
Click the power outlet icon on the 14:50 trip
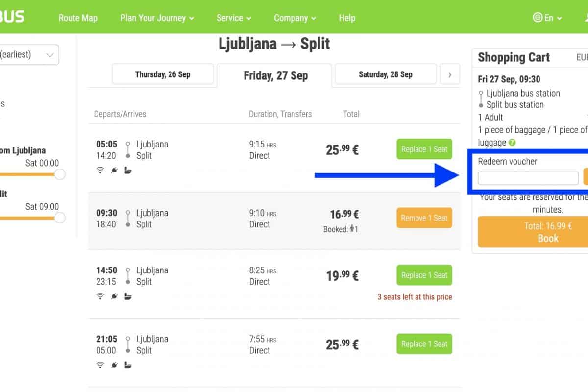(114, 296)
